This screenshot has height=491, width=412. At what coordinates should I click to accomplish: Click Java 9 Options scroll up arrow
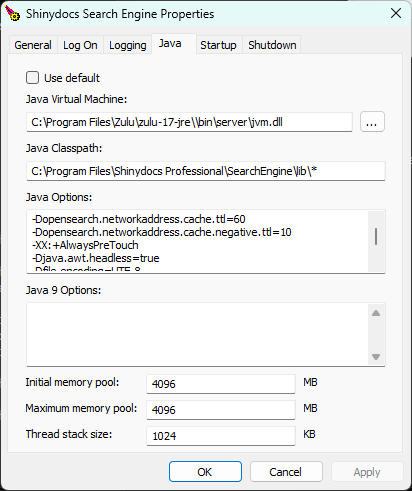click(376, 313)
